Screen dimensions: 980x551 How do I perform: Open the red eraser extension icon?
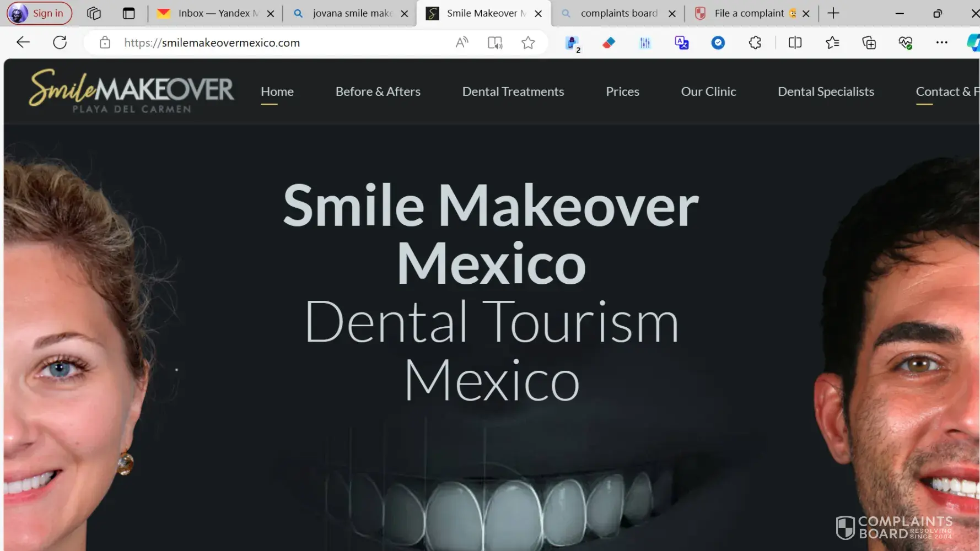coord(609,42)
